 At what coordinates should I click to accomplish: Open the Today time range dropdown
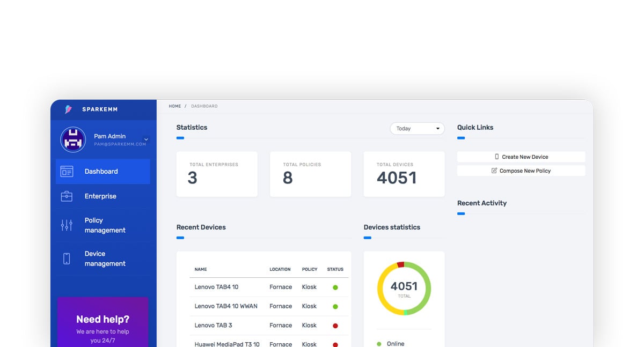(x=417, y=129)
